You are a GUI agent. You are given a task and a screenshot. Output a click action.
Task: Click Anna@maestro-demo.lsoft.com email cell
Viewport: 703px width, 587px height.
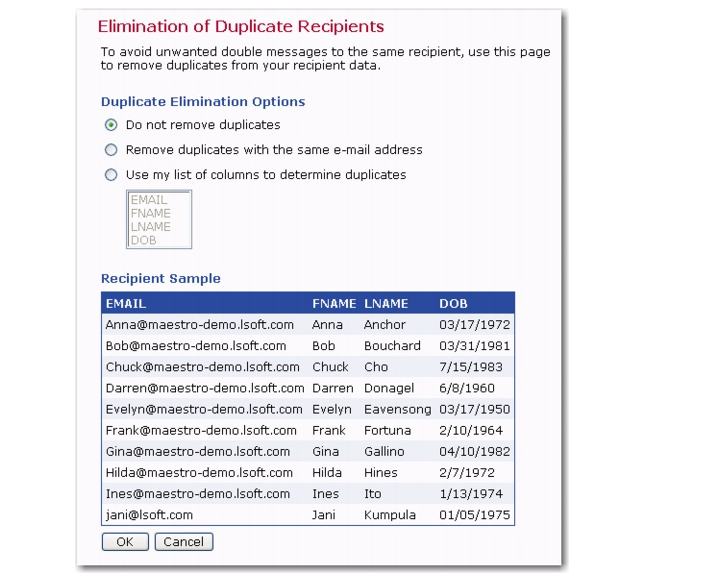(200, 325)
